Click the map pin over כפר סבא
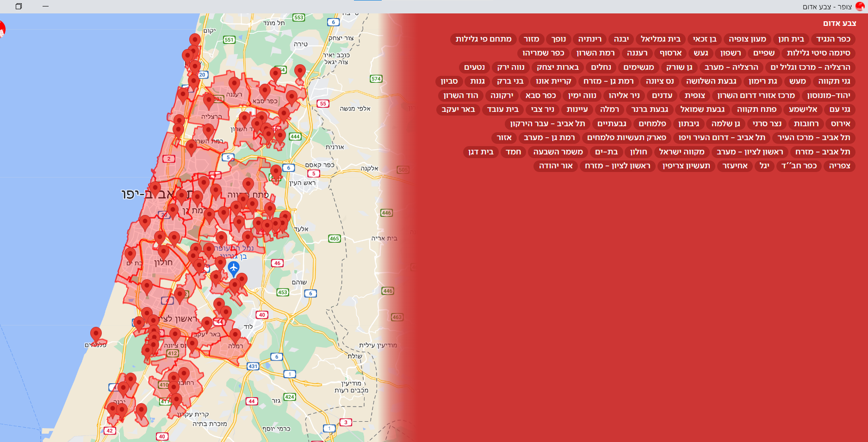Image resolution: width=868 pixels, height=442 pixels. pos(265,92)
